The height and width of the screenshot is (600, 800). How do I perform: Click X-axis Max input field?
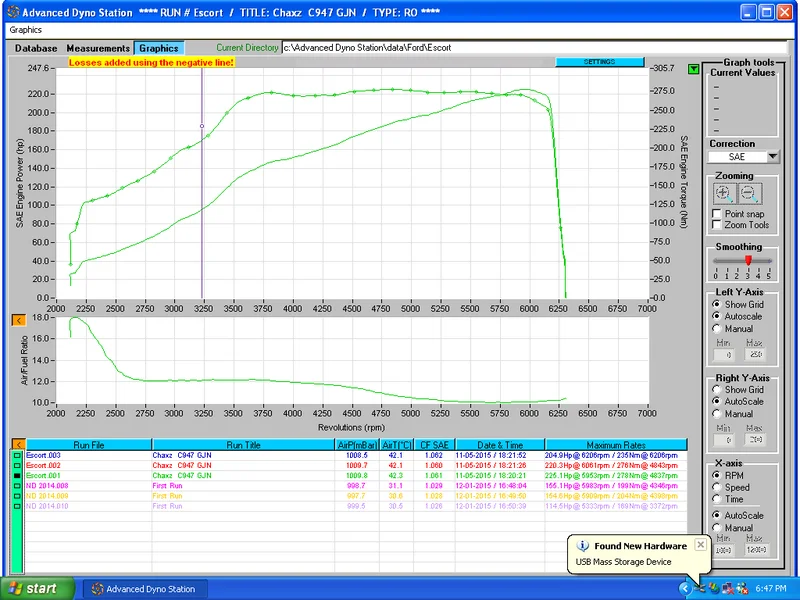(x=756, y=550)
